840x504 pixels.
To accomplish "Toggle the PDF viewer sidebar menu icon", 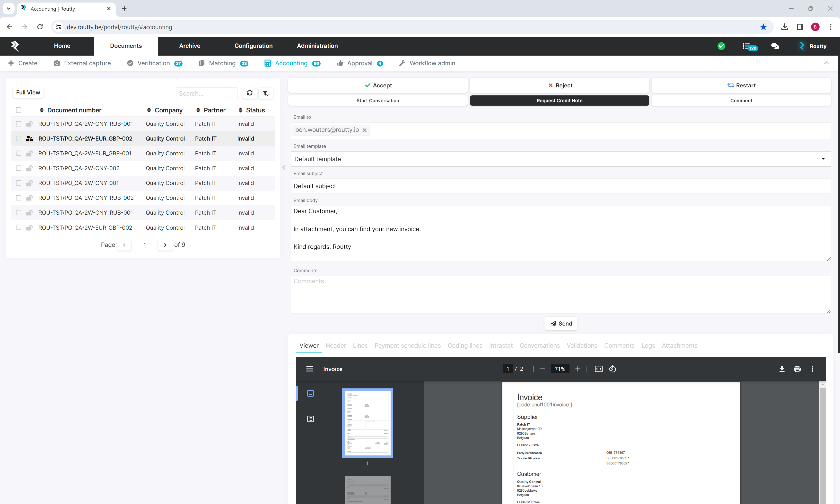I will (x=309, y=369).
